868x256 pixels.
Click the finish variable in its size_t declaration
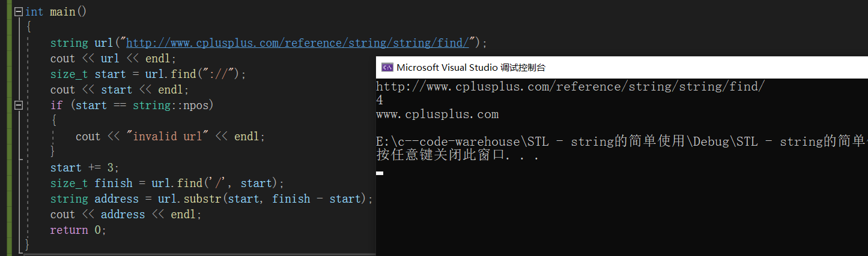pyautogui.click(x=113, y=183)
